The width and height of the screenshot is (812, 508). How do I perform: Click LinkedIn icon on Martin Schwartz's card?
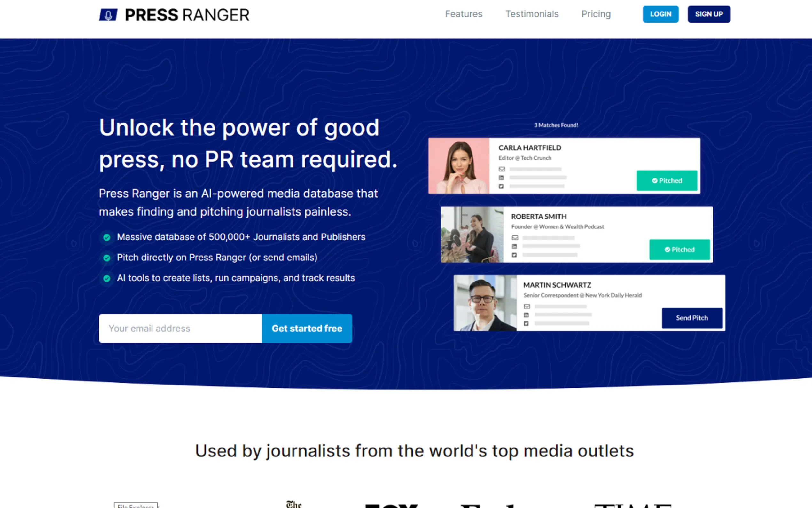click(526, 315)
